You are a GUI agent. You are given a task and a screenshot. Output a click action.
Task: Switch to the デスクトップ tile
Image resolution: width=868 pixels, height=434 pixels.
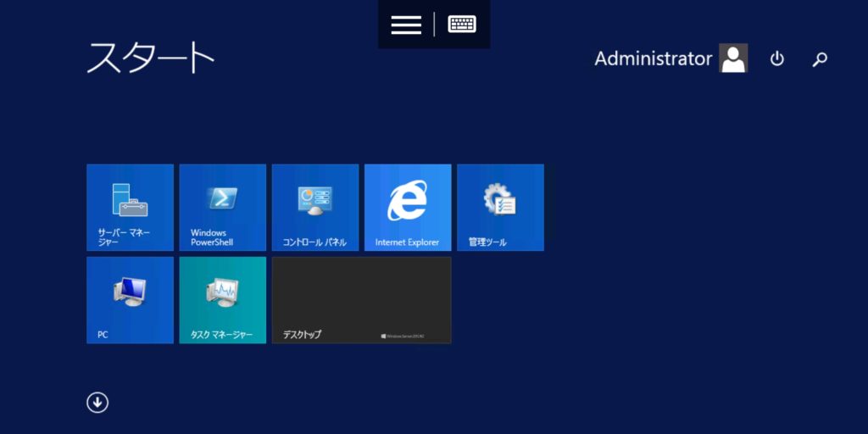(x=361, y=300)
